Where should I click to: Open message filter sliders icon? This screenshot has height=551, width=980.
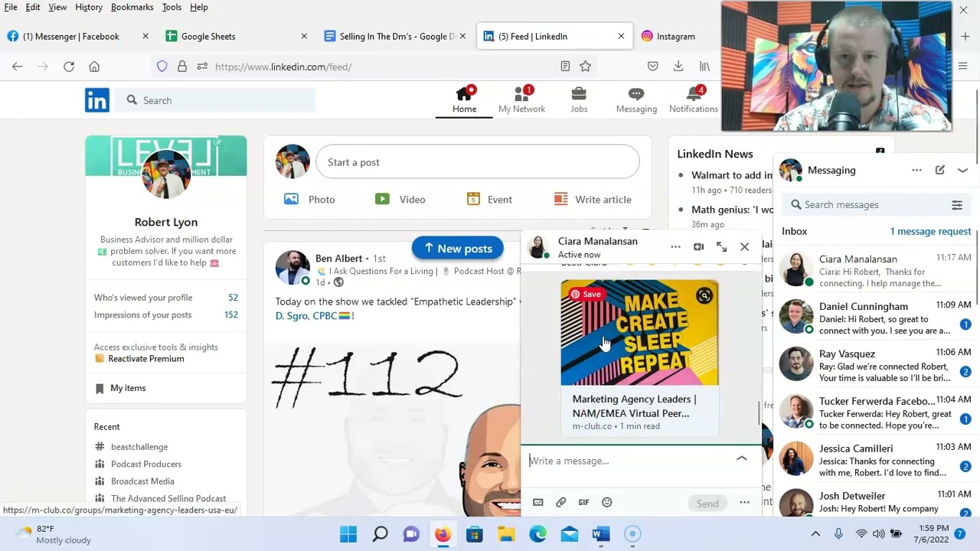click(957, 204)
